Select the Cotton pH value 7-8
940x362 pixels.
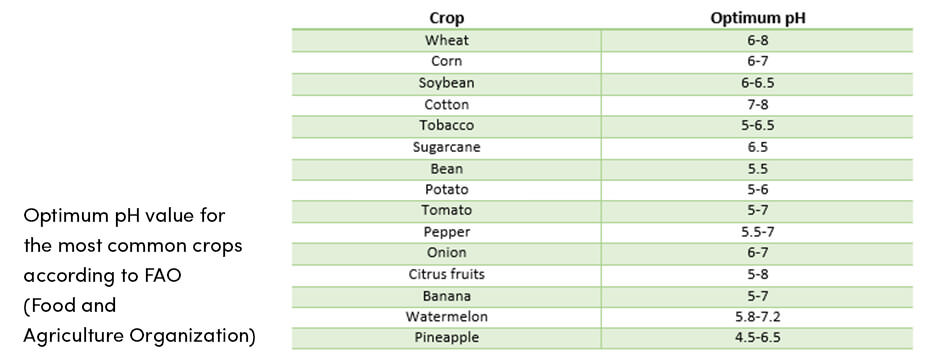[758, 105]
